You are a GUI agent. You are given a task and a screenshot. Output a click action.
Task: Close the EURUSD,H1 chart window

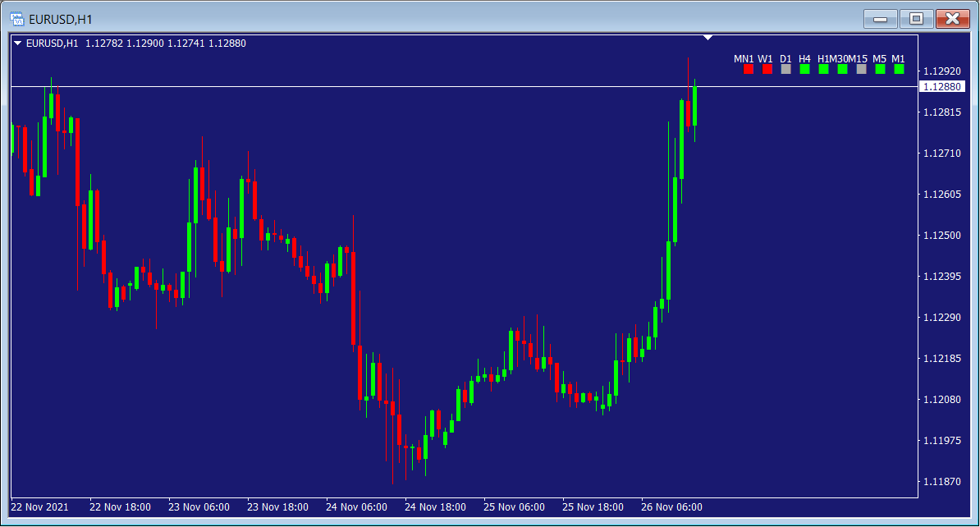point(952,18)
